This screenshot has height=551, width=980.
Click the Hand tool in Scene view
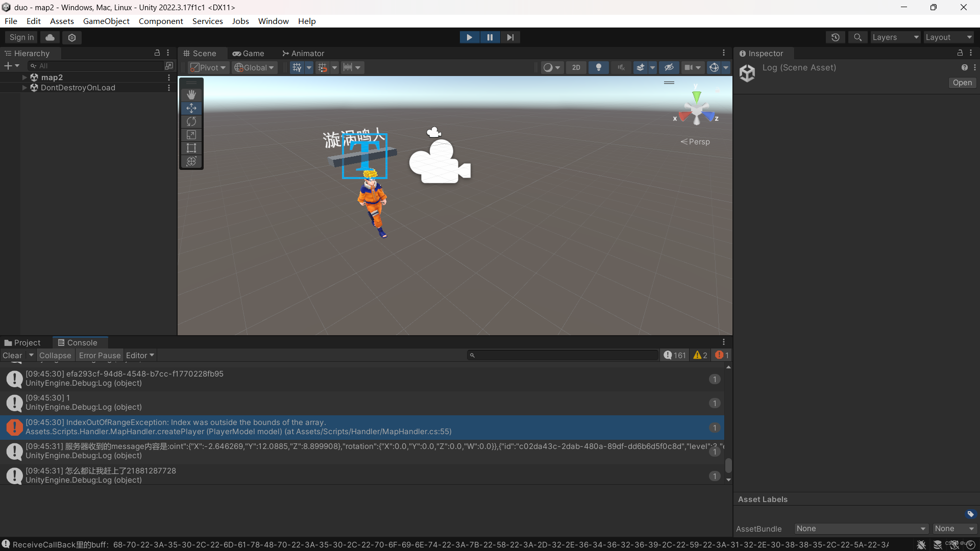(x=191, y=94)
